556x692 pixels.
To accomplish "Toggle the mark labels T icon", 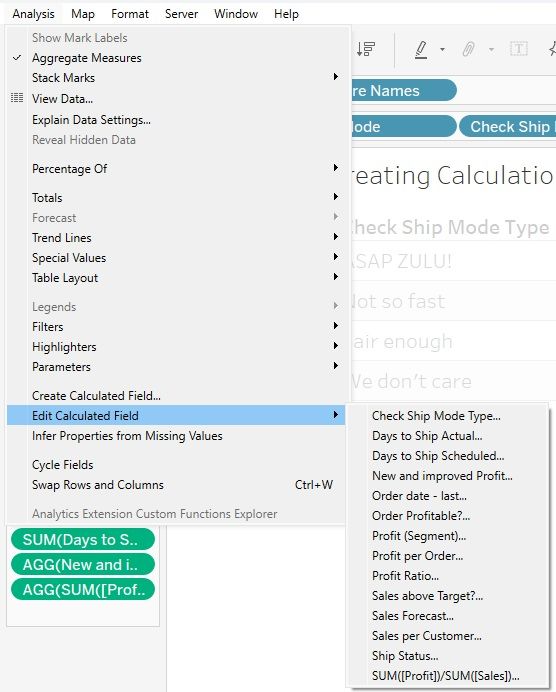I will coord(518,49).
